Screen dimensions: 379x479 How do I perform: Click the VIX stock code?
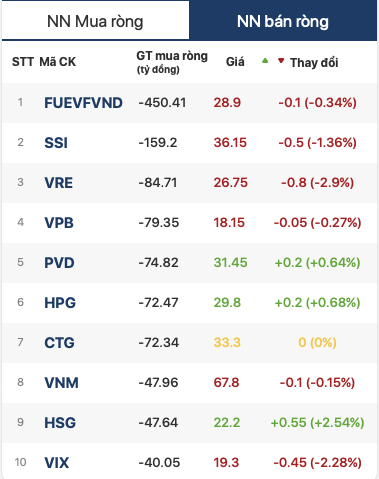(x=57, y=463)
